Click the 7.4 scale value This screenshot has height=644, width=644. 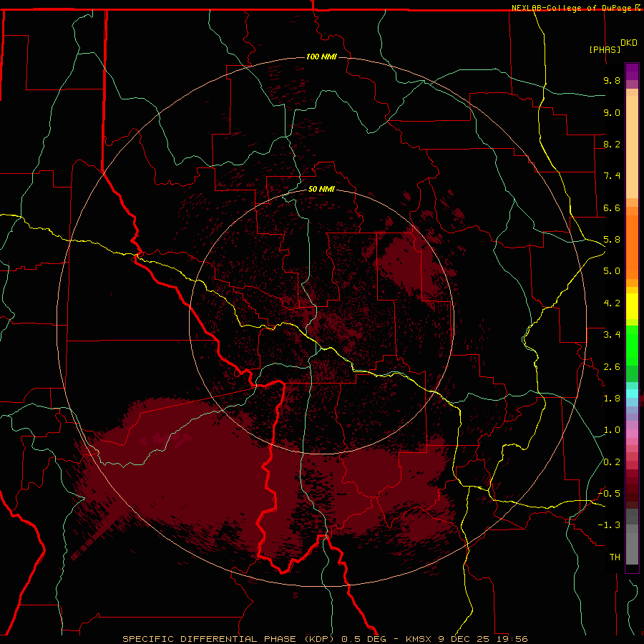coord(612,176)
